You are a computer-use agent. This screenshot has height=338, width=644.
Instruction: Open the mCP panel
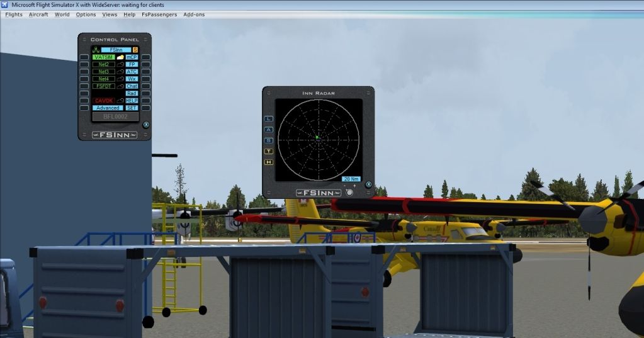pyautogui.click(x=132, y=57)
